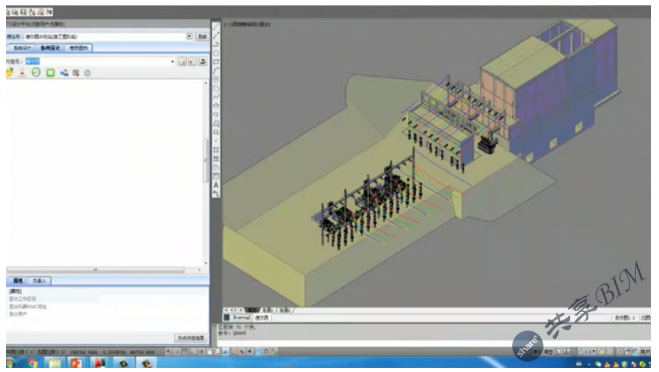Image resolution: width=659 pixels, height=372 pixels.
Task: Open Chrome from the taskbar
Action: (32, 363)
